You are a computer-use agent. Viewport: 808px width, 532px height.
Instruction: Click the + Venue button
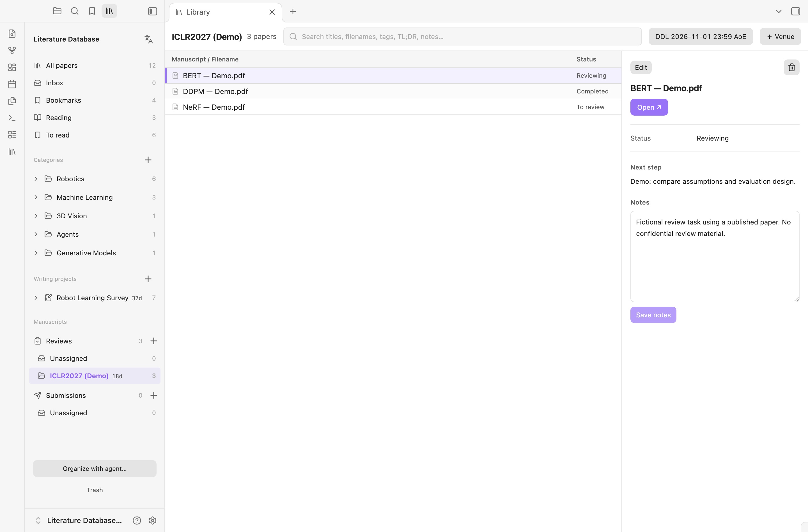coord(780,37)
